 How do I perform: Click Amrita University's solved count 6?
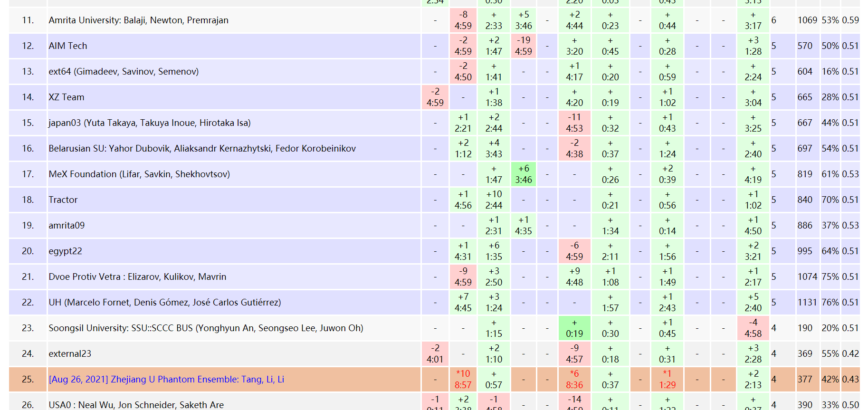[x=774, y=20]
